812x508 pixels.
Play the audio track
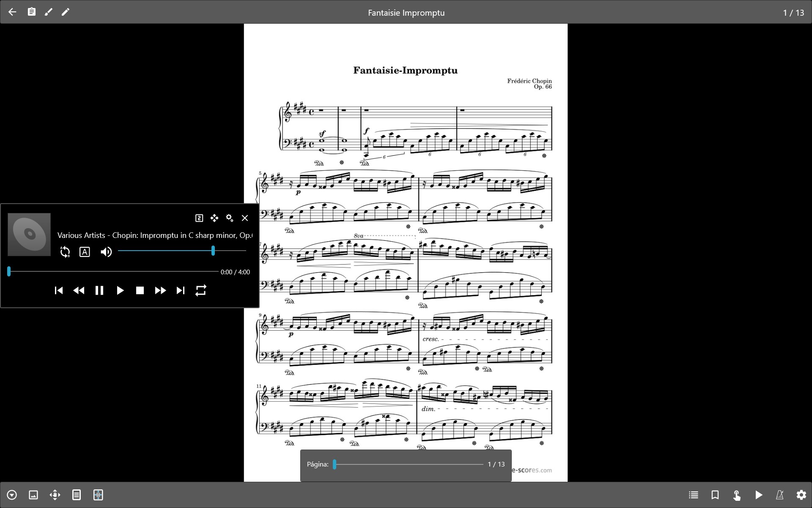(x=120, y=290)
